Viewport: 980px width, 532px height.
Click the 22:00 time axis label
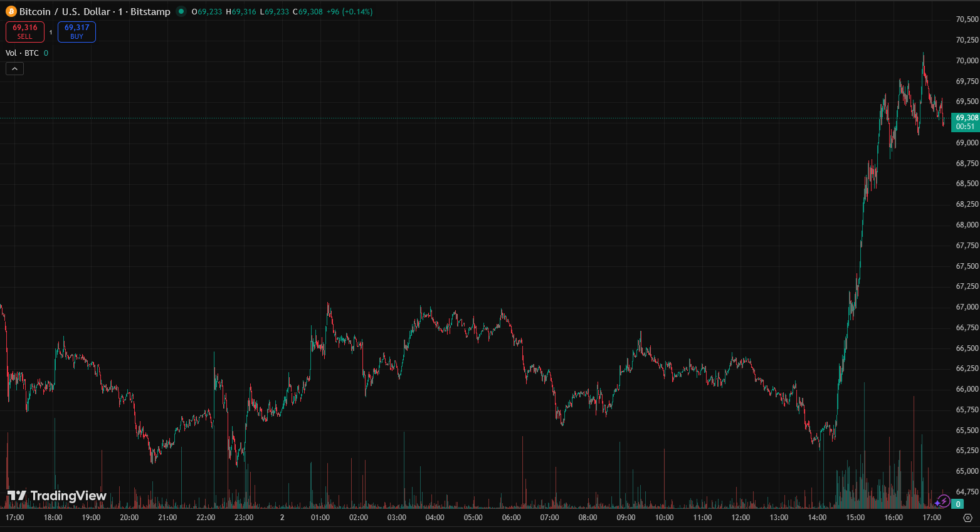(206, 518)
